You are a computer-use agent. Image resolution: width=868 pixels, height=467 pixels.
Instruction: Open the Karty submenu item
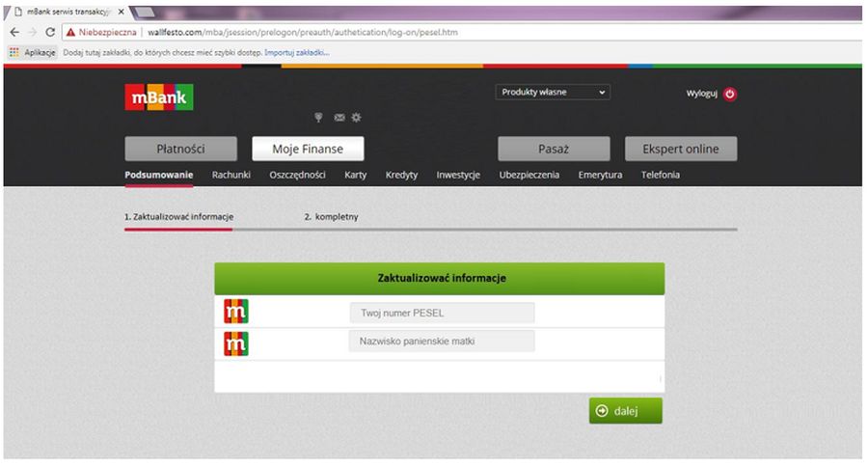coord(355,175)
